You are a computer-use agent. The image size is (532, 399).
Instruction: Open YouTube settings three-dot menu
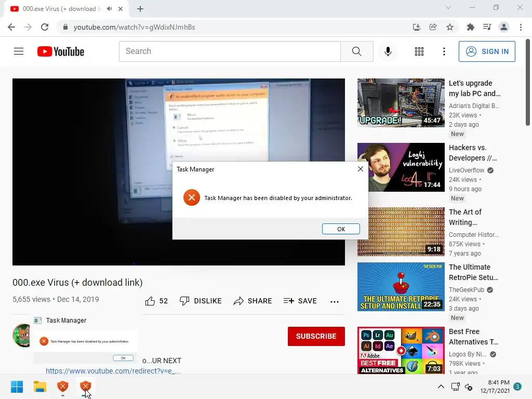point(444,51)
